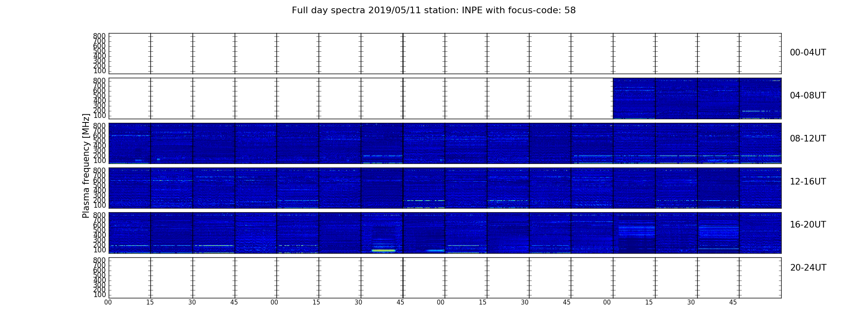Select the '16-20UT' row label
The image size is (868, 331).
pyautogui.click(x=808, y=225)
